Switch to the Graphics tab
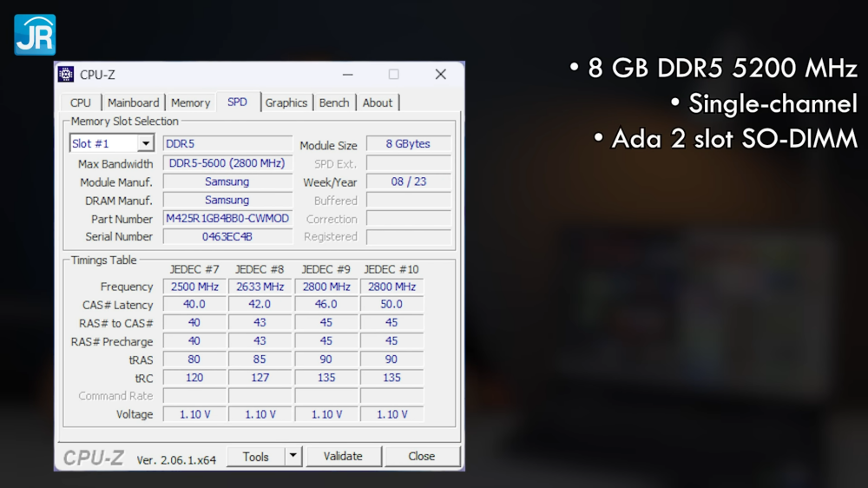 coord(286,102)
